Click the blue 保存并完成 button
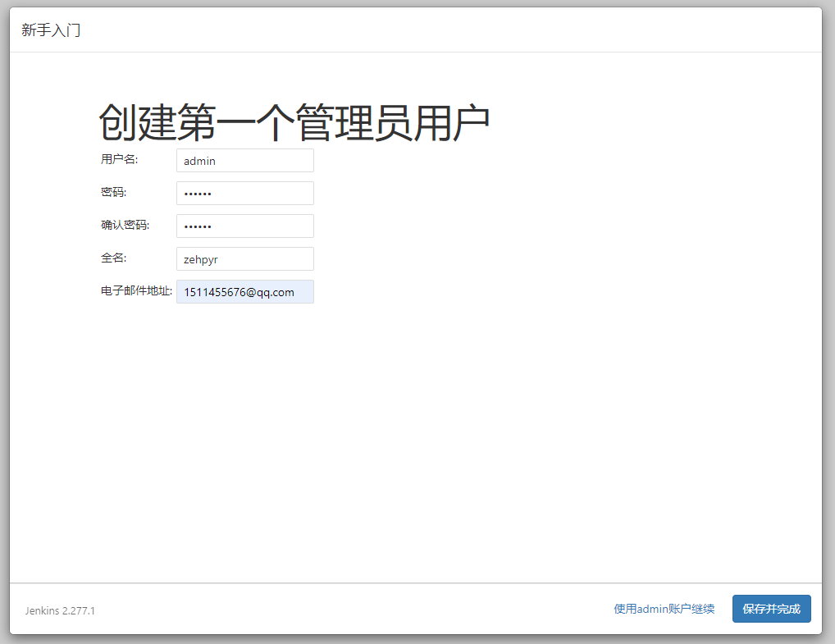This screenshot has width=835, height=644. (771, 609)
